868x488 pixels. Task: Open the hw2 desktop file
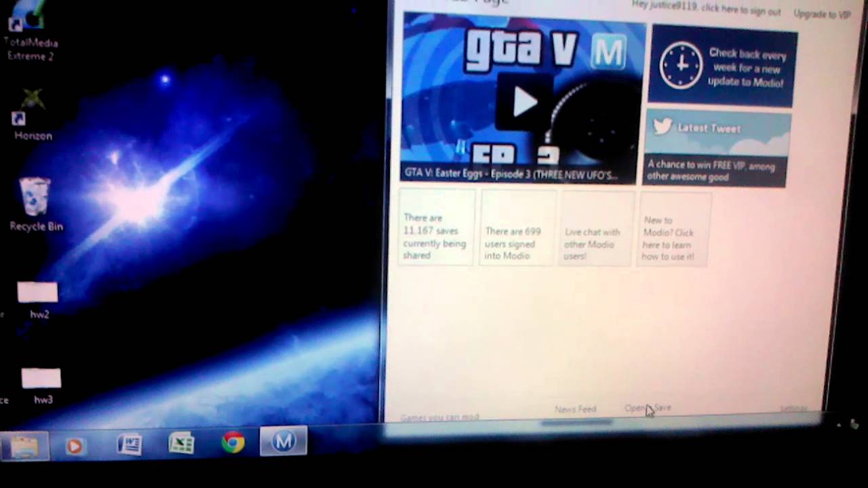point(38,300)
